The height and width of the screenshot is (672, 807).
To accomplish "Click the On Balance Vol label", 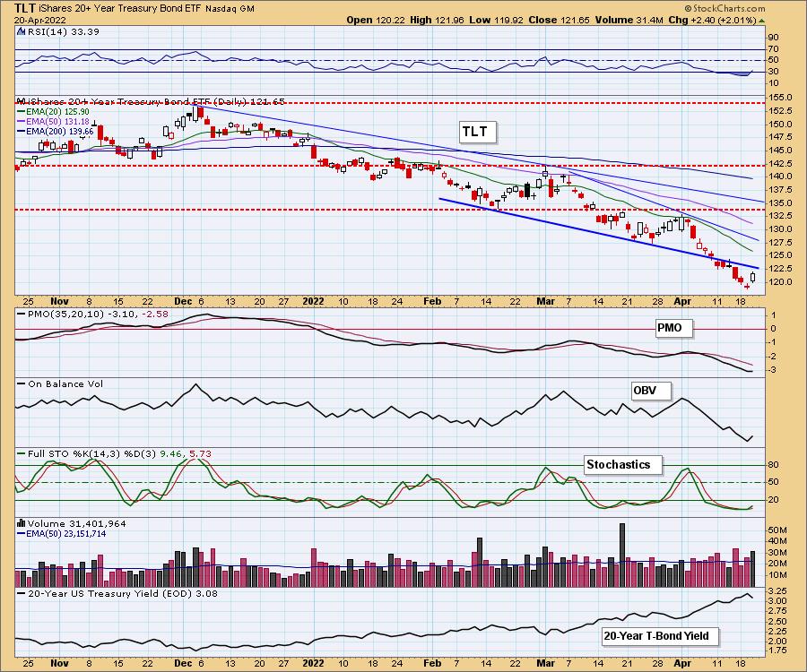I will point(60,383).
